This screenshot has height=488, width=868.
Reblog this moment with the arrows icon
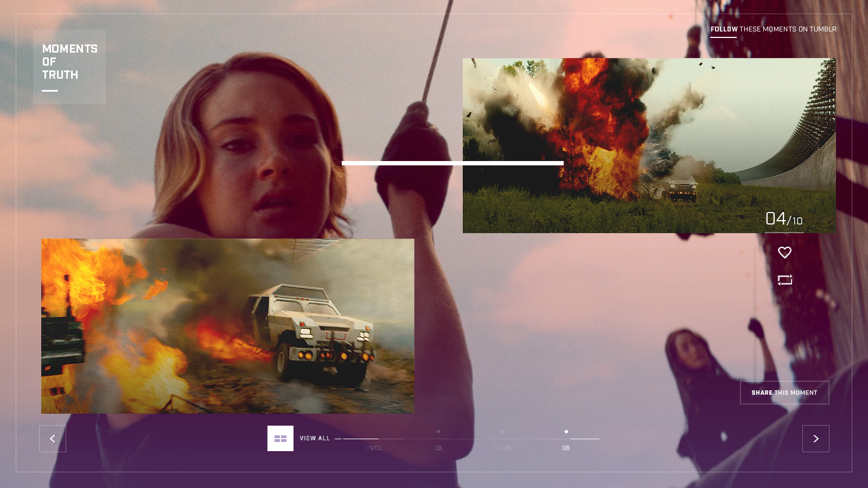click(x=784, y=280)
